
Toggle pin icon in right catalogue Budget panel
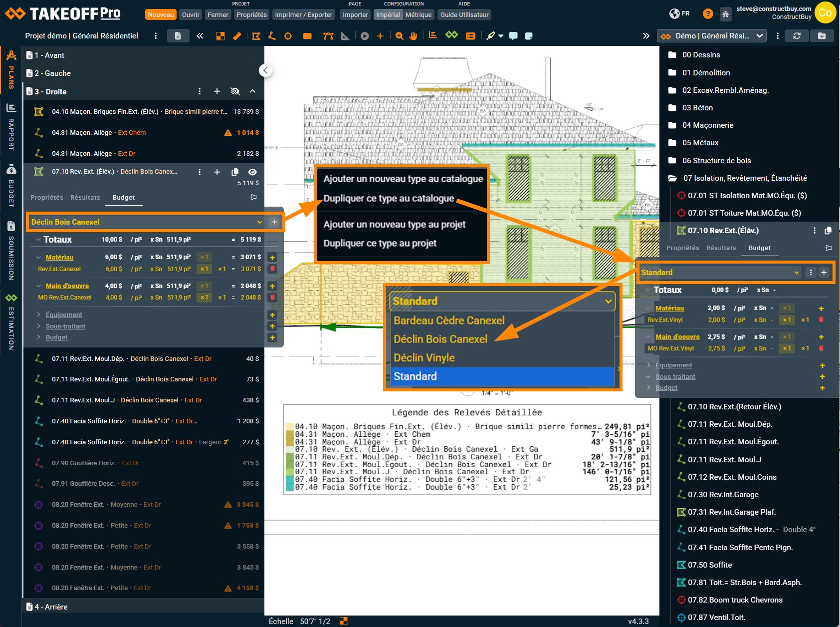(828, 248)
